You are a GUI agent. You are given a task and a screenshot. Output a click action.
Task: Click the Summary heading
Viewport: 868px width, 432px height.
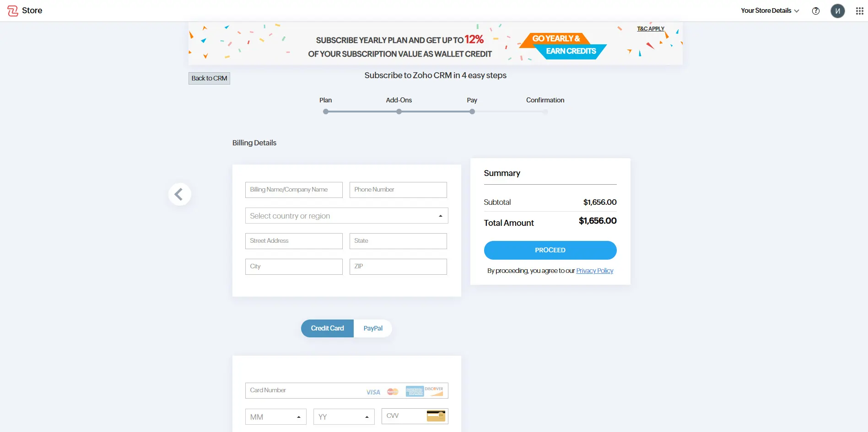502,173
